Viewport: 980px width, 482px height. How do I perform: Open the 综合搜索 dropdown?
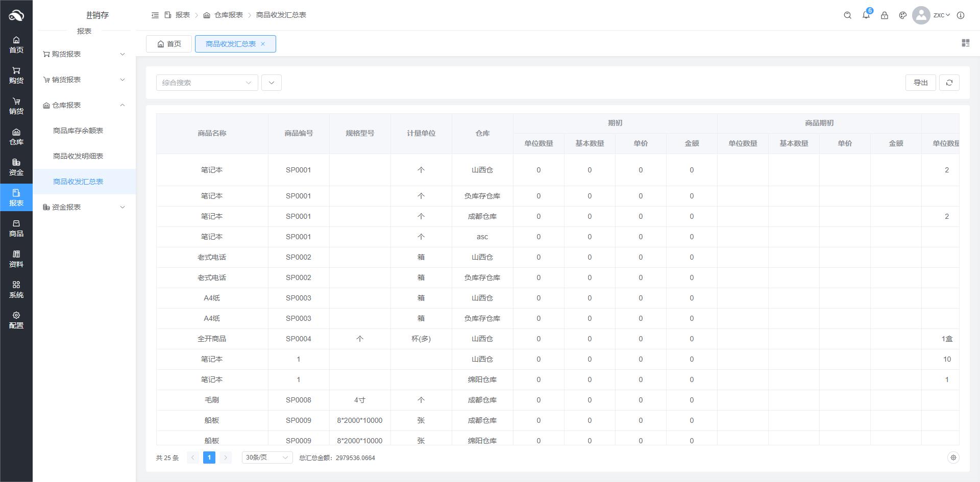coord(207,83)
